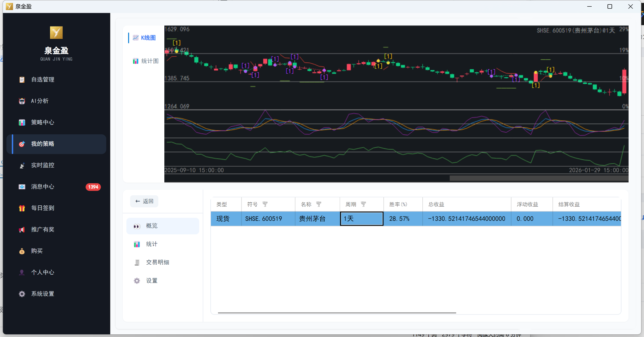Screen dimensions: 644x337
Task: Click the table's horizontal scrollbar
Action: 337,313
